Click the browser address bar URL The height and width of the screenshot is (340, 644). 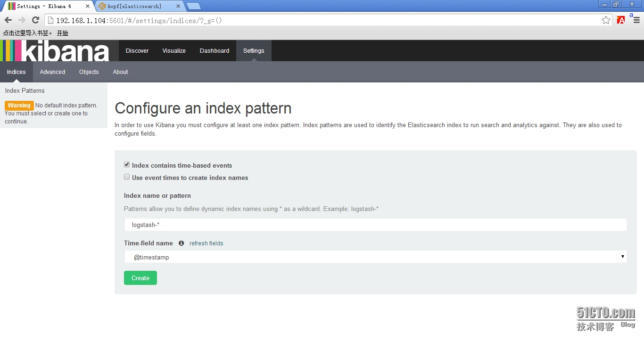[139, 21]
